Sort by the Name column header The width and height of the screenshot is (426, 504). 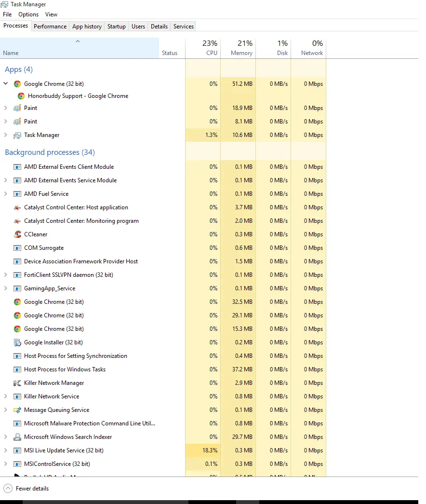tap(80, 48)
